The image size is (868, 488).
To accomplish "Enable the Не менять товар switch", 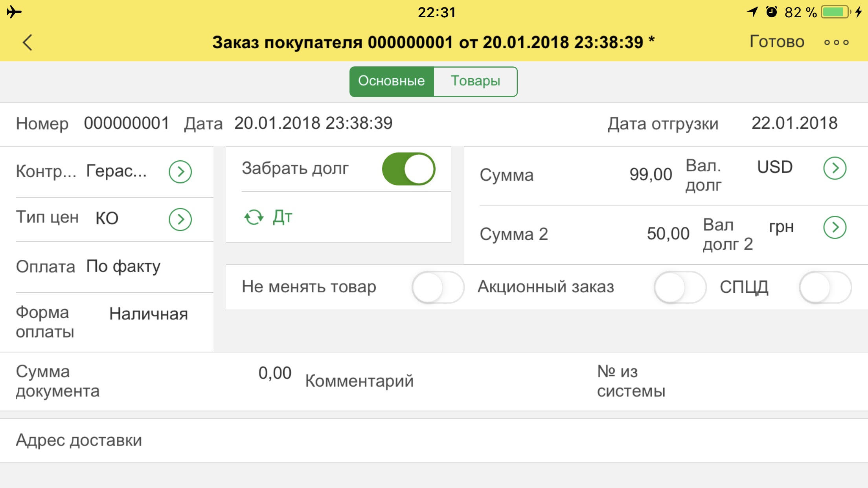I will click(x=438, y=287).
